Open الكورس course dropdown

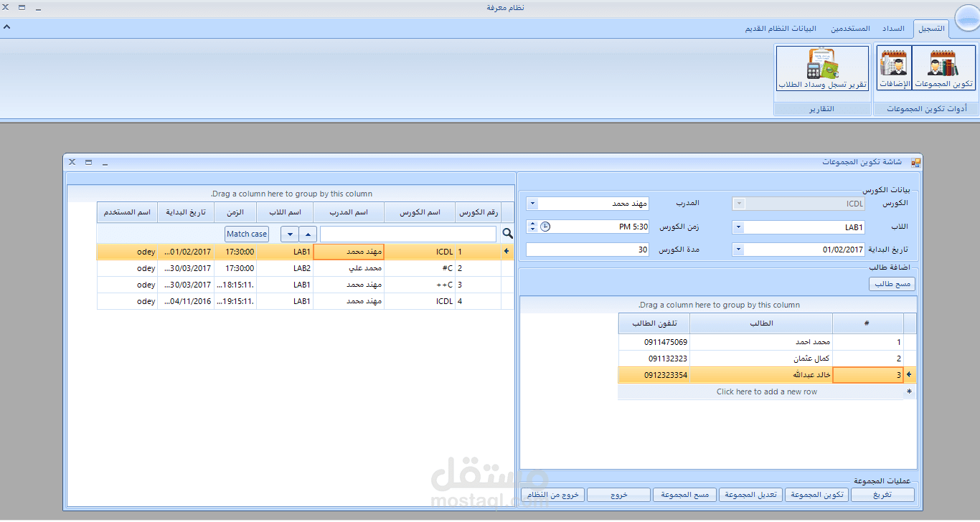738,204
